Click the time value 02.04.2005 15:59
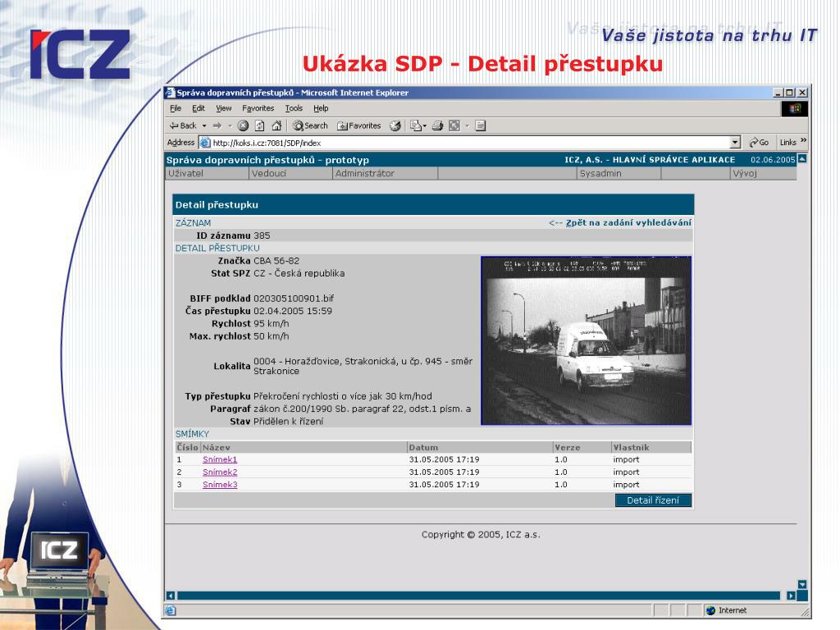 click(293, 311)
